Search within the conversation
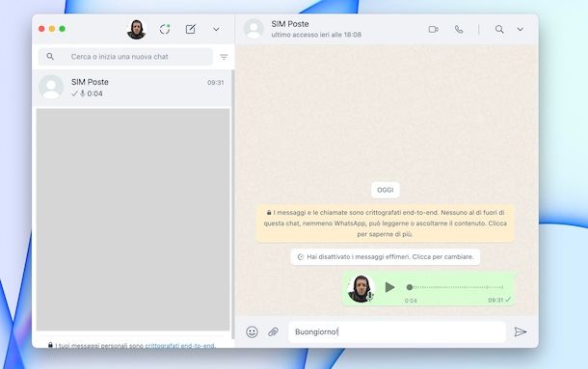588x369 pixels. pyautogui.click(x=499, y=29)
